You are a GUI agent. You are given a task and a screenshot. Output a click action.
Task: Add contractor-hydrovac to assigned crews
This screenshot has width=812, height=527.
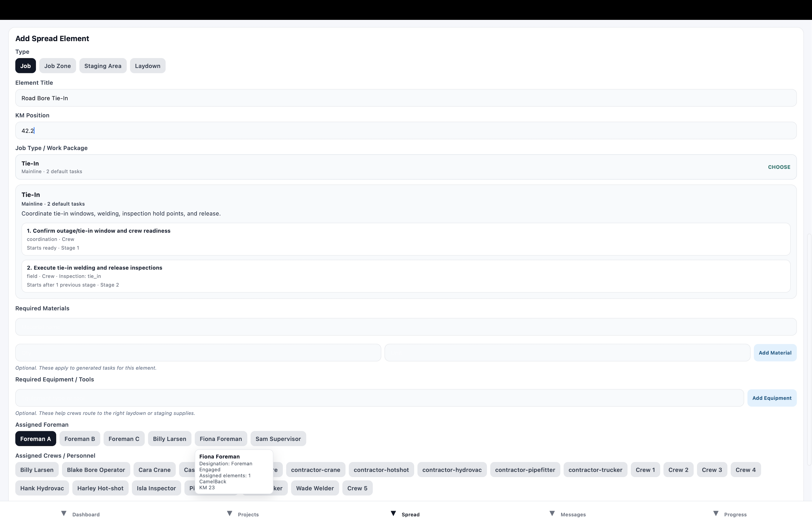pos(452,470)
